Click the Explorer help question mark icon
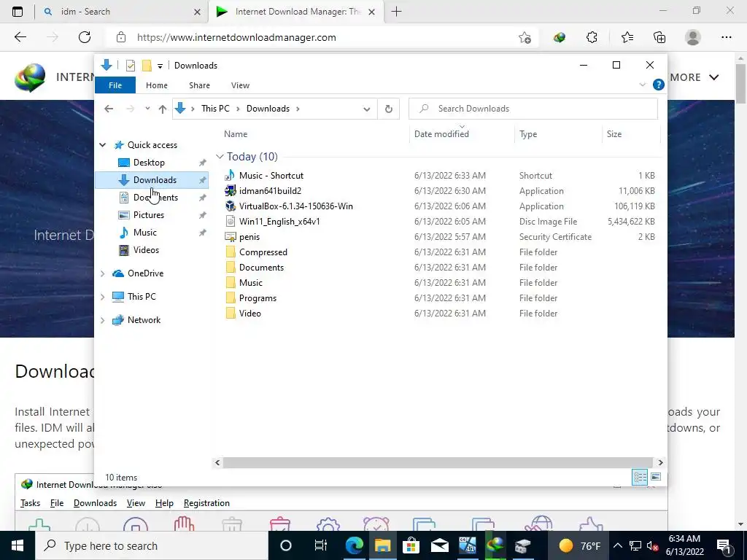Screen dimensions: 747x560 [659, 85]
